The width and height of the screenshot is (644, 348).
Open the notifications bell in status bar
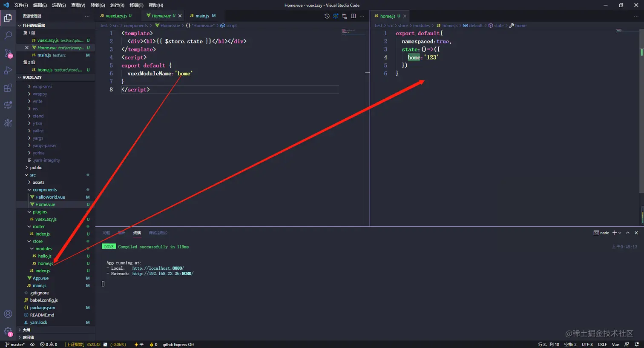tap(637, 345)
